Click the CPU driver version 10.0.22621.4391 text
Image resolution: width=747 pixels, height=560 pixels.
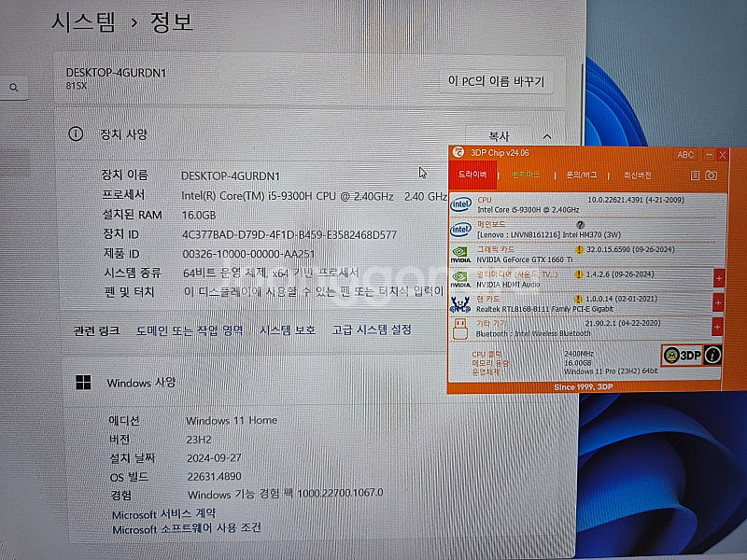point(636,200)
